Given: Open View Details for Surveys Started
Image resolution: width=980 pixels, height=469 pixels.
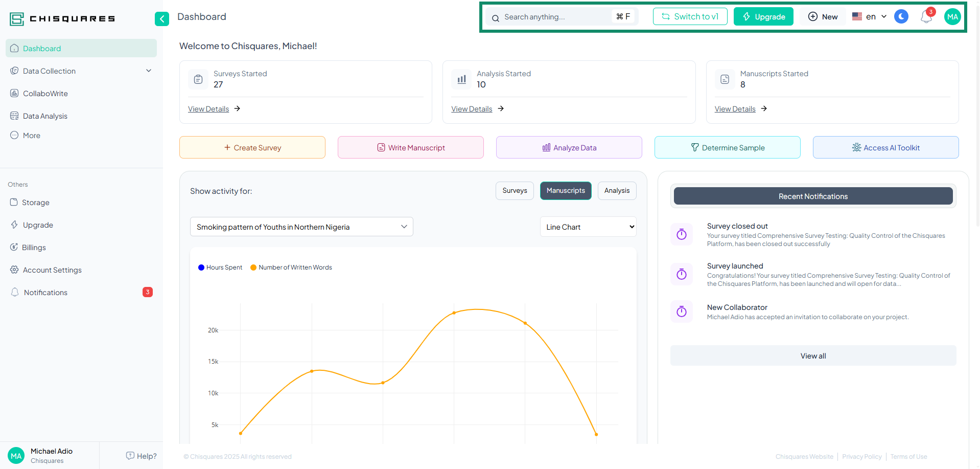Looking at the screenshot, I should pos(208,109).
